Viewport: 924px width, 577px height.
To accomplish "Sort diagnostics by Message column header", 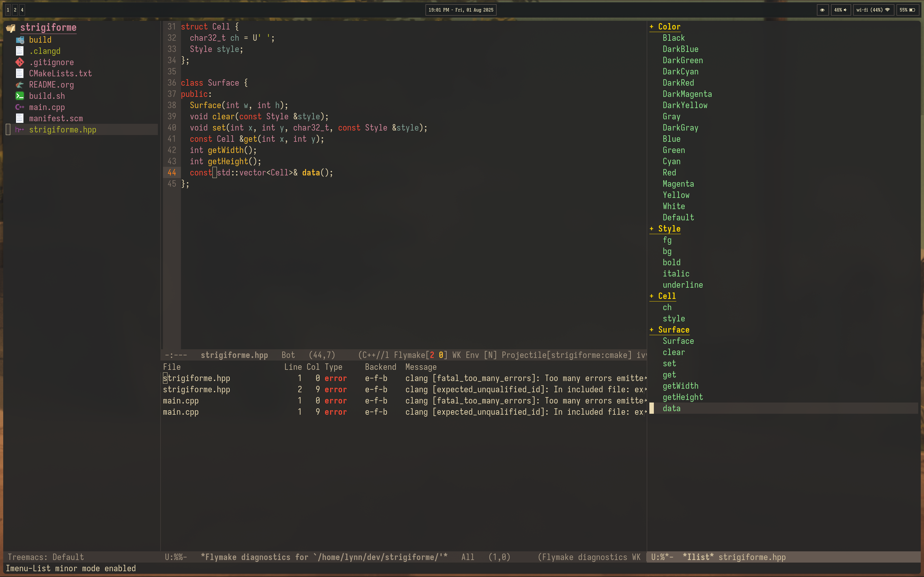I will click(421, 367).
